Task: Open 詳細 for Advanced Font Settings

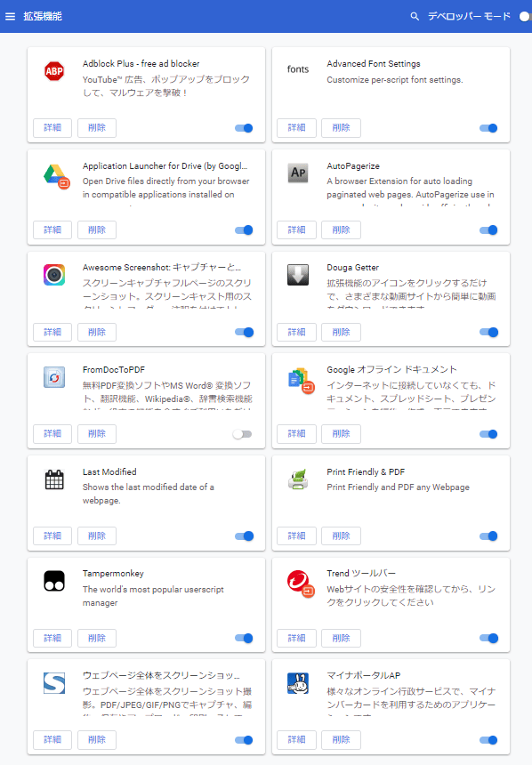Action: coord(297,128)
